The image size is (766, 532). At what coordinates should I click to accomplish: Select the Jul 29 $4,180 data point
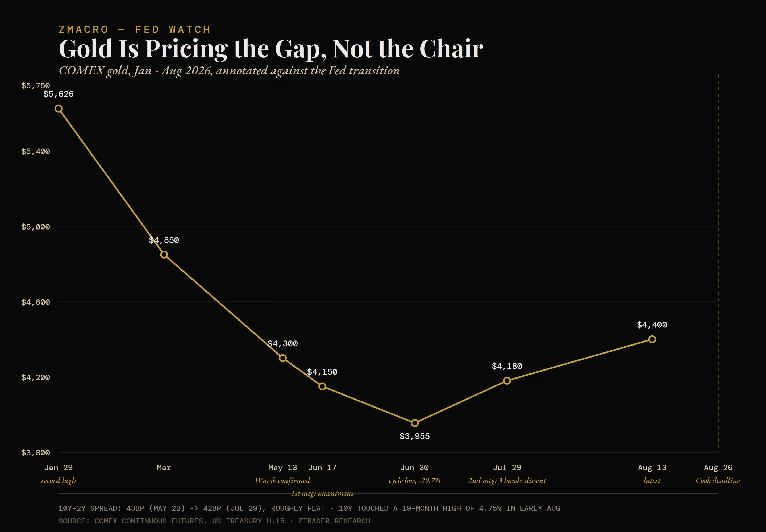click(x=507, y=381)
